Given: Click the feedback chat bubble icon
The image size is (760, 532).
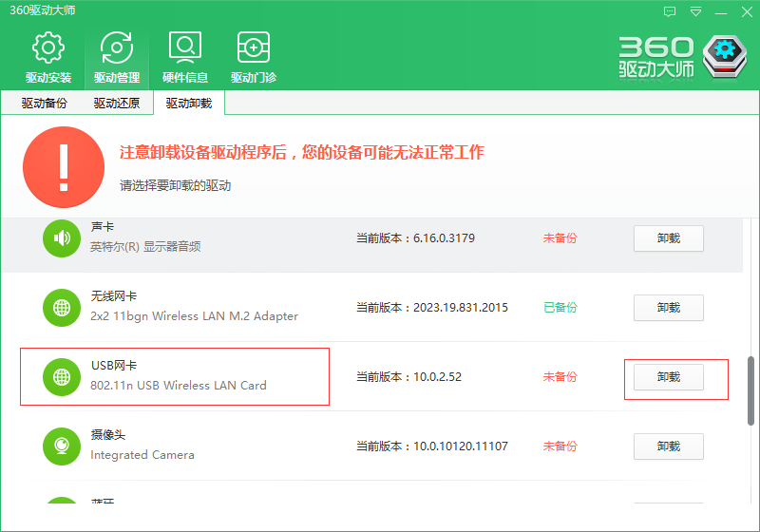Looking at the screenshot, I should 670,11.
